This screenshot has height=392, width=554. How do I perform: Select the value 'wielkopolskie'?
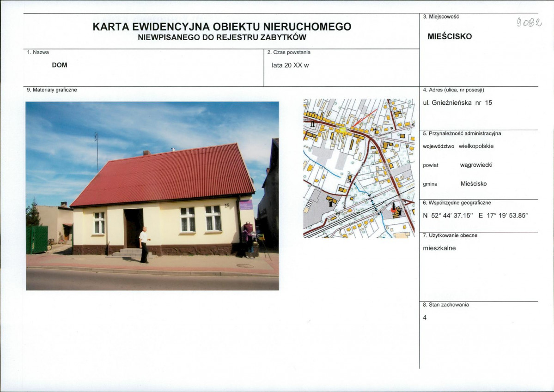point(476,146)
